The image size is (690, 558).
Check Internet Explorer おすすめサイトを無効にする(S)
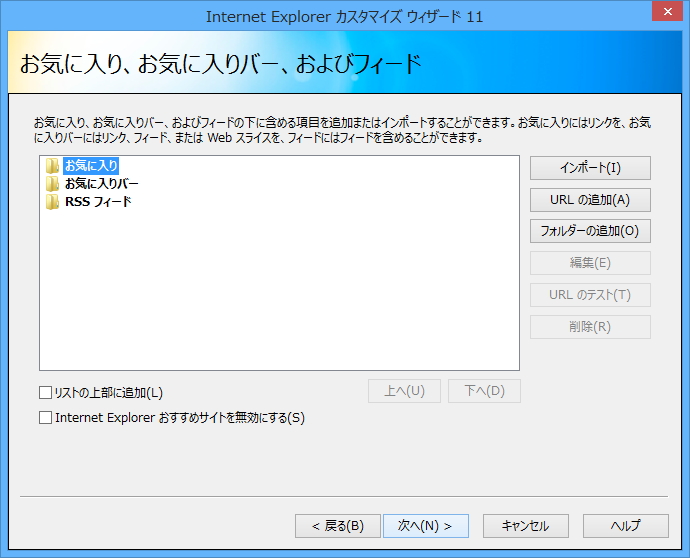pos(45,418)
